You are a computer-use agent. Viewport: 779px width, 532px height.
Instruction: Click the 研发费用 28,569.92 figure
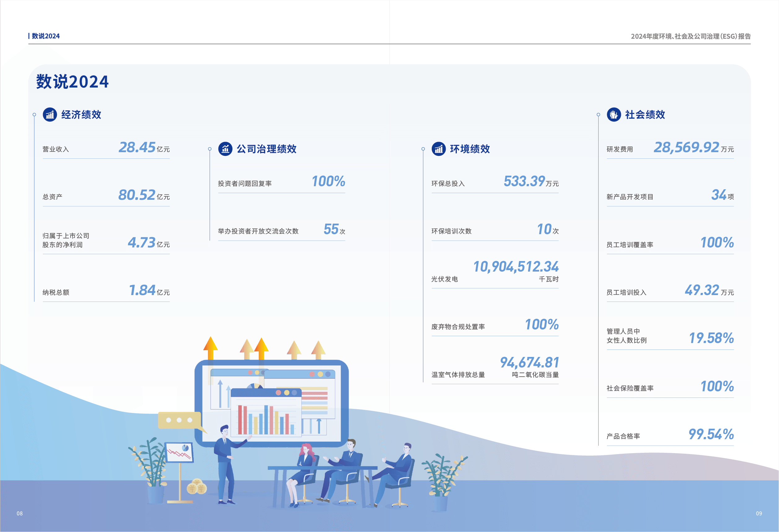[686, 148]
